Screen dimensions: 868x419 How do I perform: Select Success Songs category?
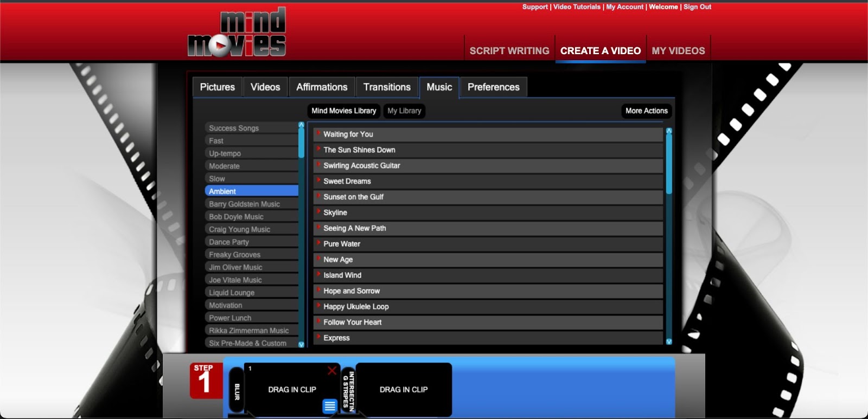[252, 128]
